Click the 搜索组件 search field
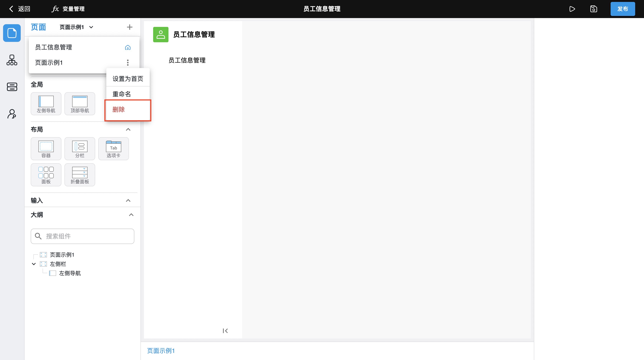 pos(83,236)
